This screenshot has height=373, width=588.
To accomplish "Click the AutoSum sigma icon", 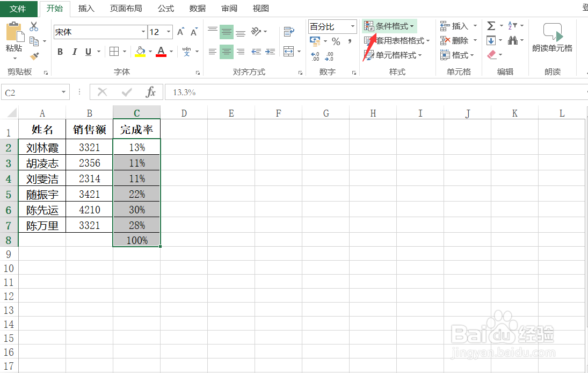I will pyautogui.click(x=492, y=25).
